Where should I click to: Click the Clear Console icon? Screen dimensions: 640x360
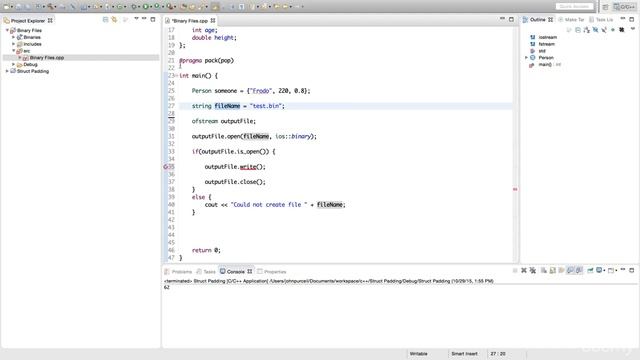pos(544,270)
